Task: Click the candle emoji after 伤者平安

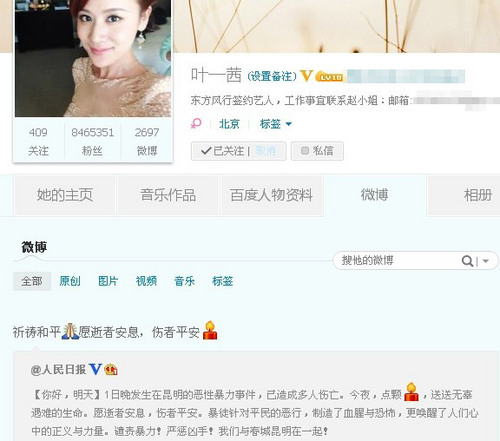Action: tap(210, 330)
